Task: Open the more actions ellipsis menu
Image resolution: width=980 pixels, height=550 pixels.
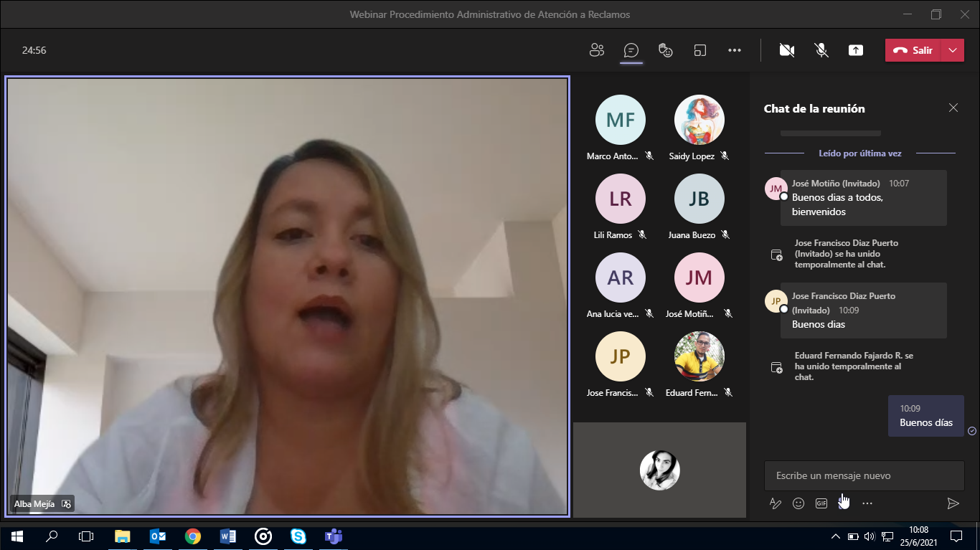Action: coord(734,50)
